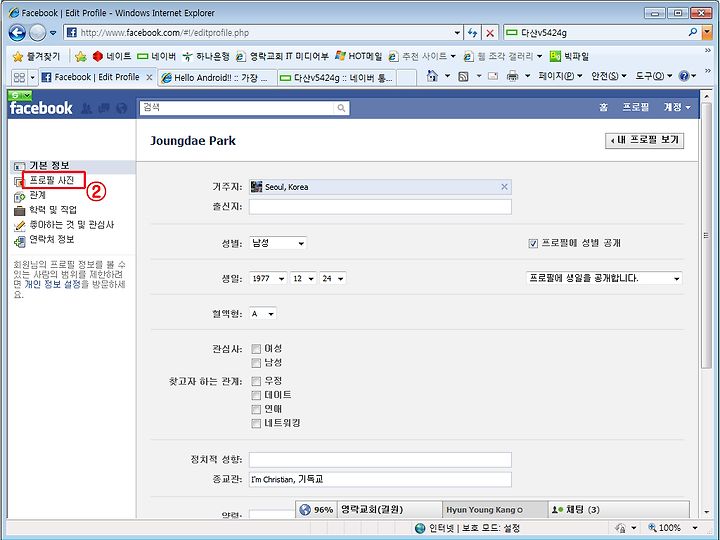720x540 pixels.
Task: Click the Facebook logo
Action: coord(41,108)
